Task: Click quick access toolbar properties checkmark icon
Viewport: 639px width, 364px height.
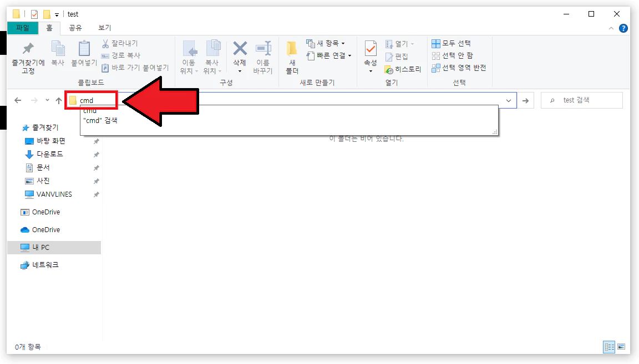Action: tap(34, 14)
